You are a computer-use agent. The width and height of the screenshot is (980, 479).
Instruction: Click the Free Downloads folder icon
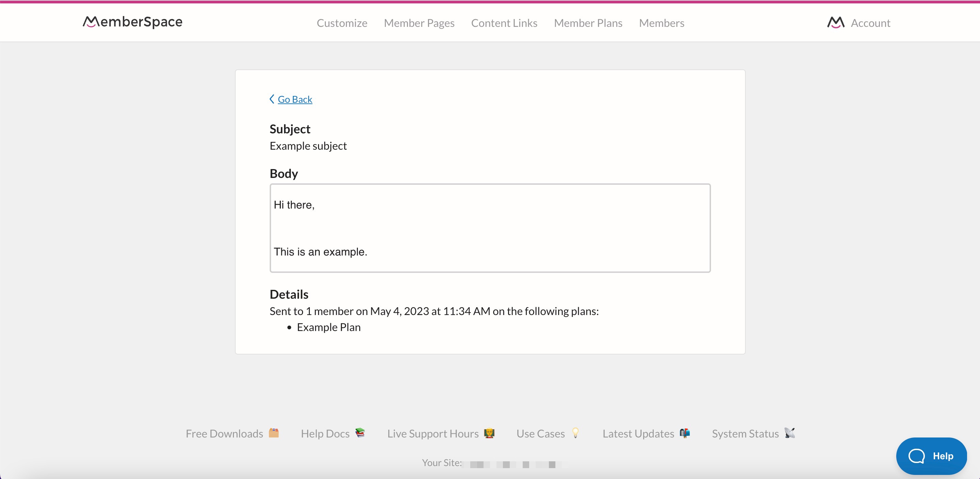click(x=274, y=433)
